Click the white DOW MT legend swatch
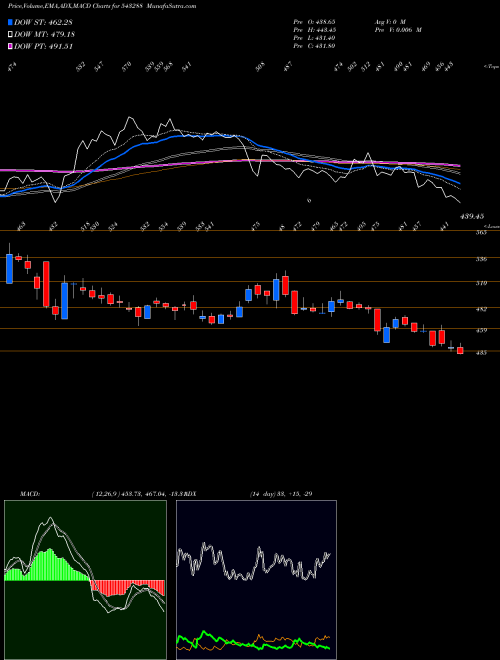500x660 pixels. click(x=11, y=34)
